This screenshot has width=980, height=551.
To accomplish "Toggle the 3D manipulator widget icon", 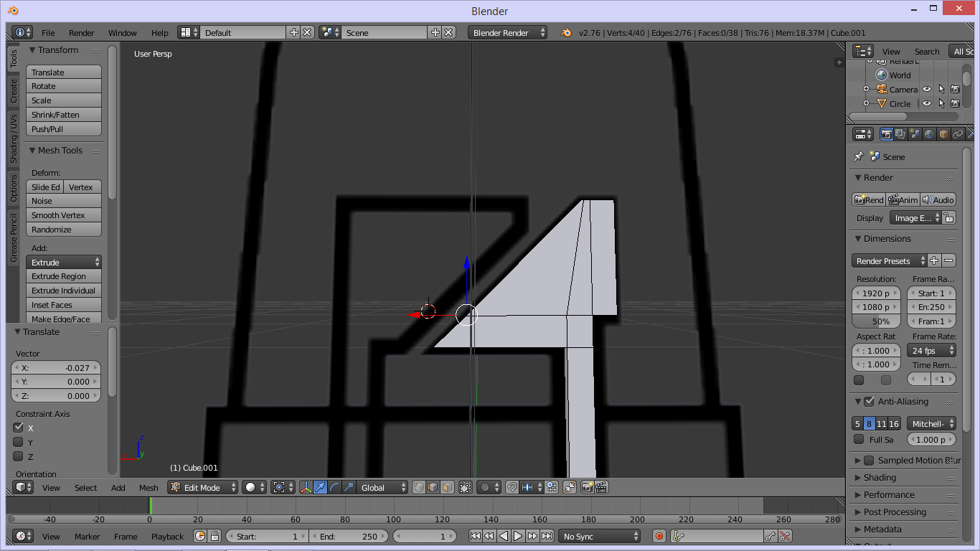I will (306, 487).
